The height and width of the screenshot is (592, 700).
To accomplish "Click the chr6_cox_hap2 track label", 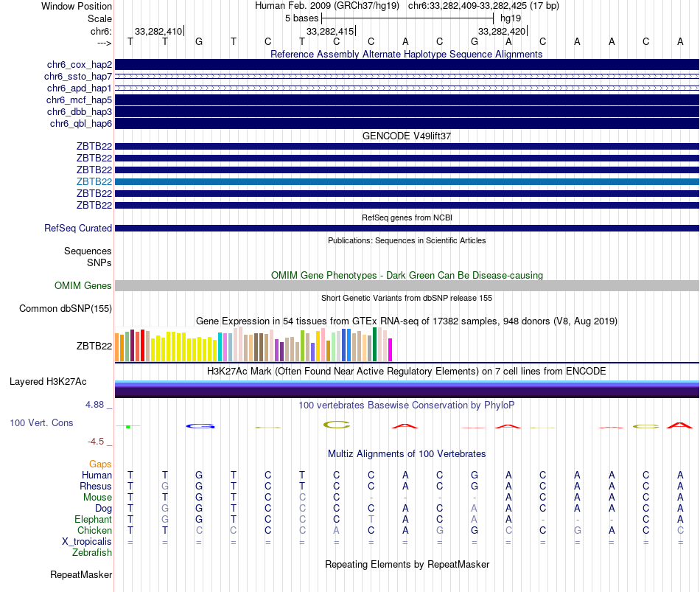I will (80, 65).
